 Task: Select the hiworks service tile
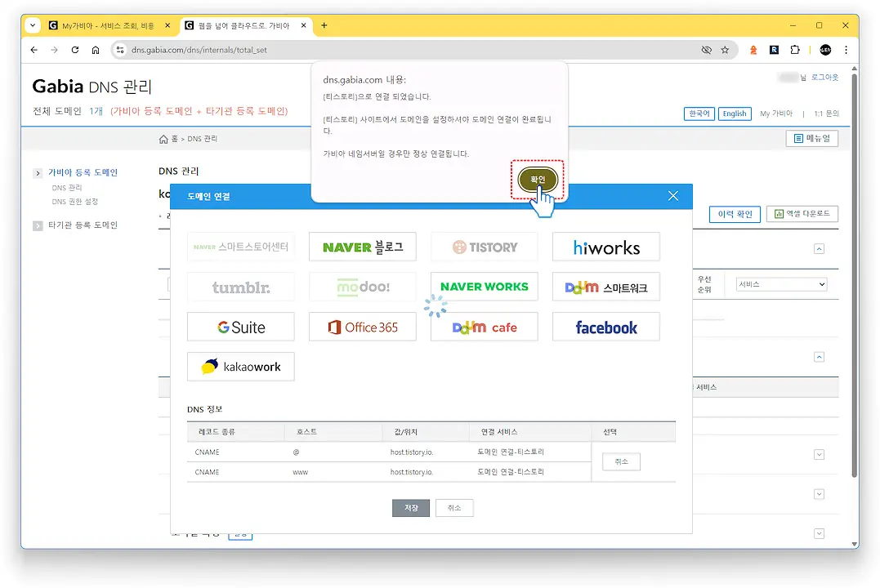pos(606,247)
